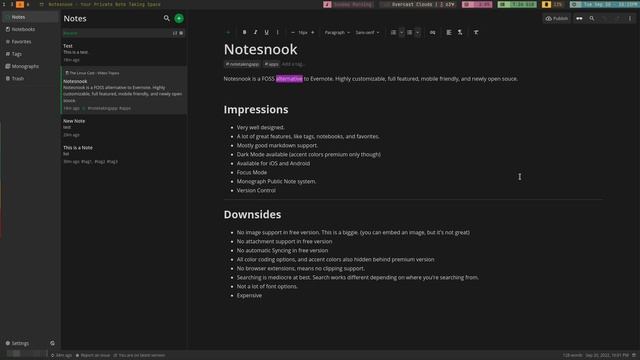Click the Downsides heading

pos(252,214)
